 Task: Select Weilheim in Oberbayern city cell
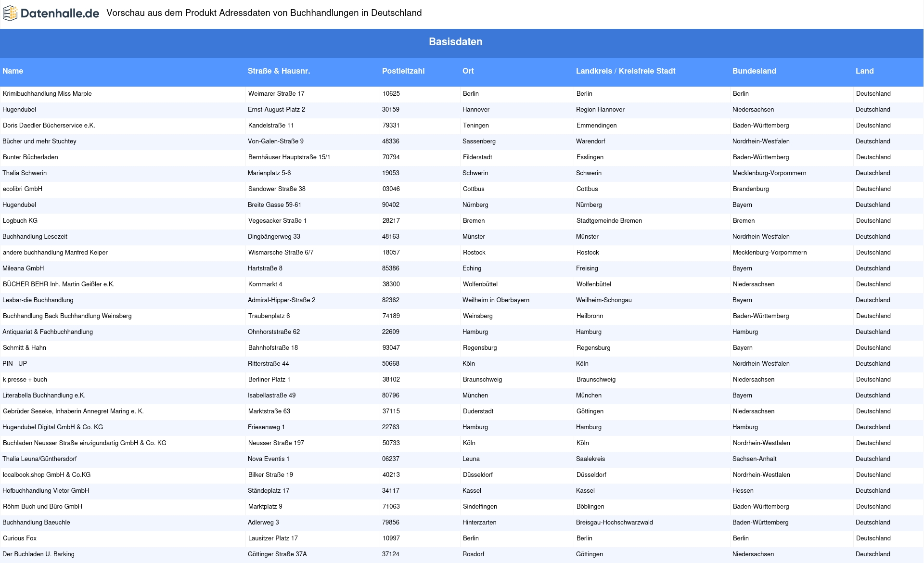[x=496, y=300]
